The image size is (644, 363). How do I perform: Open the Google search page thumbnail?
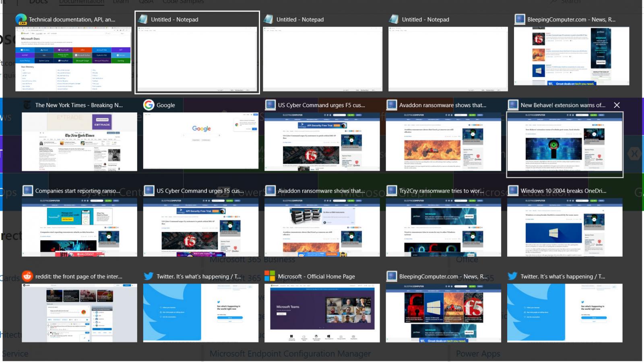coord(201,141)
